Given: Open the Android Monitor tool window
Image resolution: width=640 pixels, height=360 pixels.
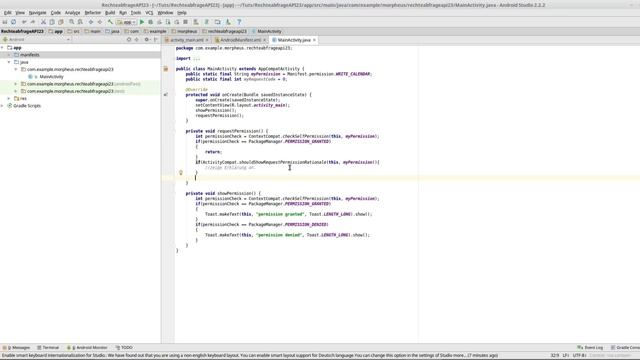Looking at the screenshot, I should point(87,348).
